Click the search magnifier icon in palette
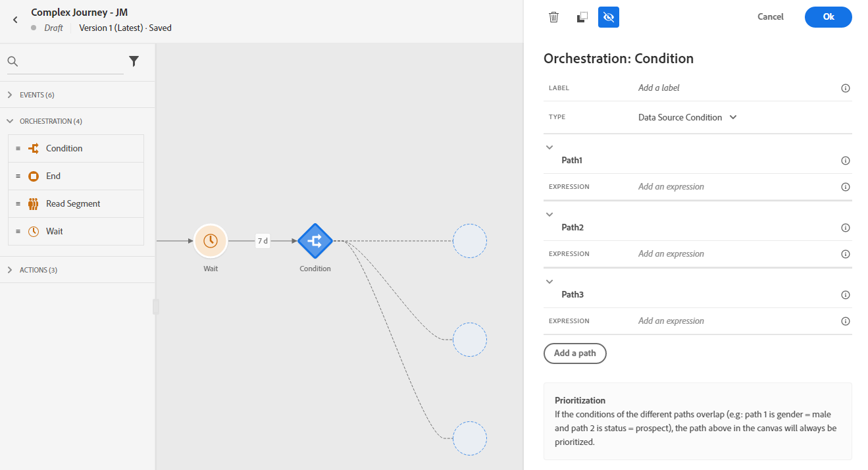This screenshot has width=868, height=470. [x=13, y=61]
